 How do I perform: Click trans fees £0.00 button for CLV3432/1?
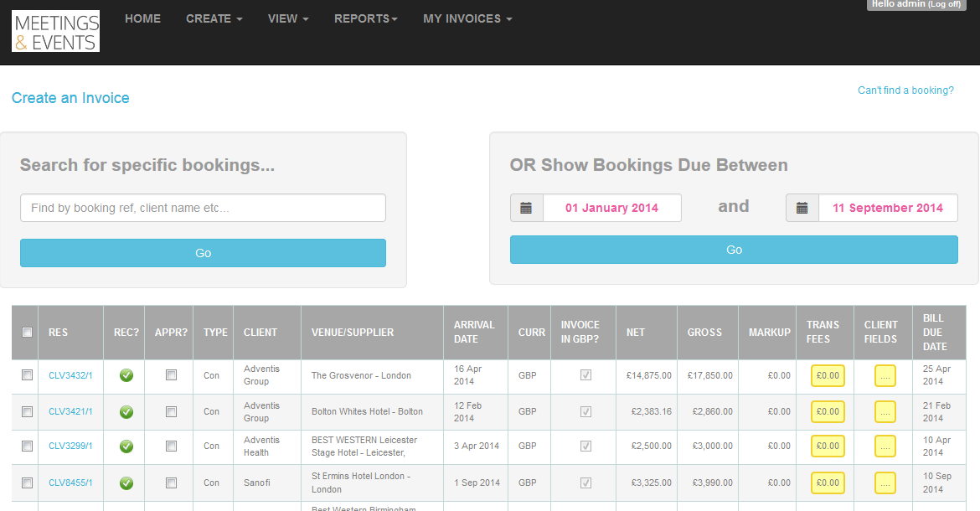(x=828, y=375)
